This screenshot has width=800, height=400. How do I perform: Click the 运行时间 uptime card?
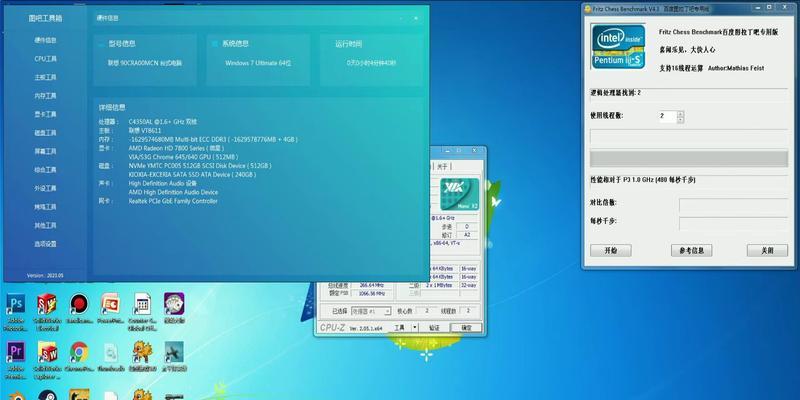click(371, 60)
